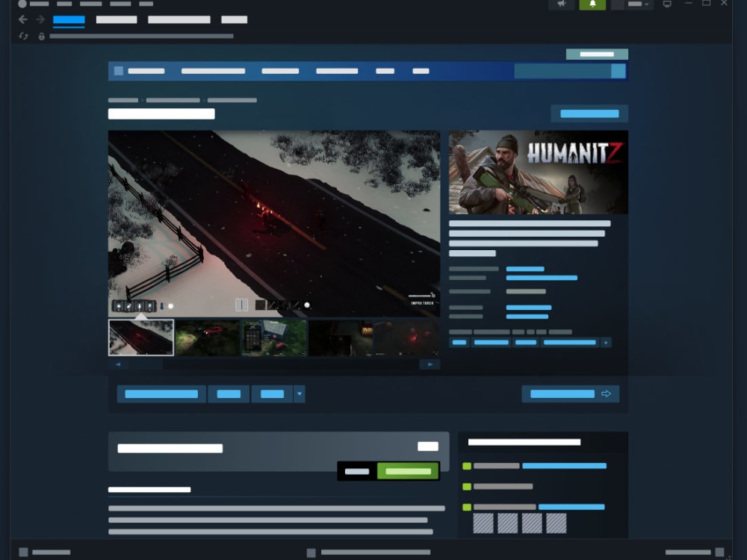Viewport: 747px width, 560px height.
Task: Open the developer name link
Action: tap(529, 308)
